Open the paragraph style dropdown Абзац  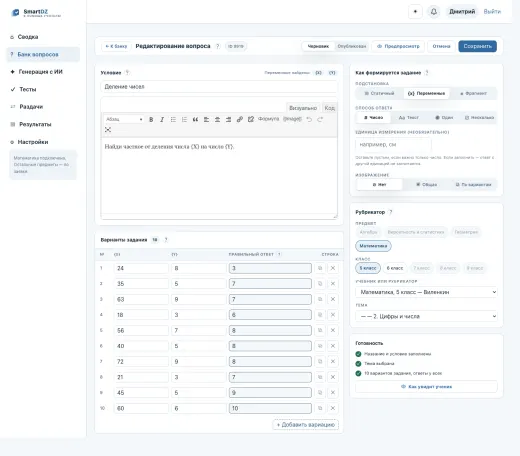(x=124, y=119)
